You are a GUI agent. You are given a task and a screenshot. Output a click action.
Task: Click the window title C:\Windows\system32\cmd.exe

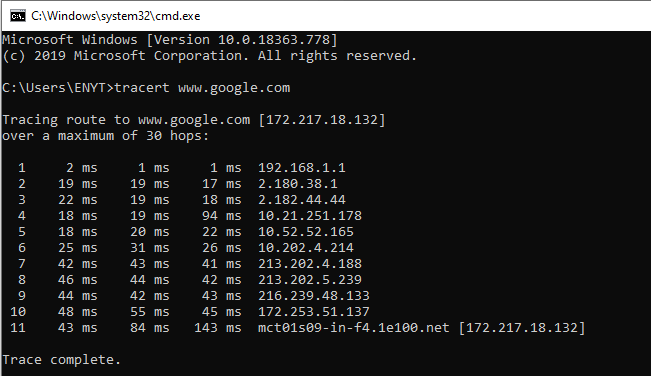[x=115, y=16]
